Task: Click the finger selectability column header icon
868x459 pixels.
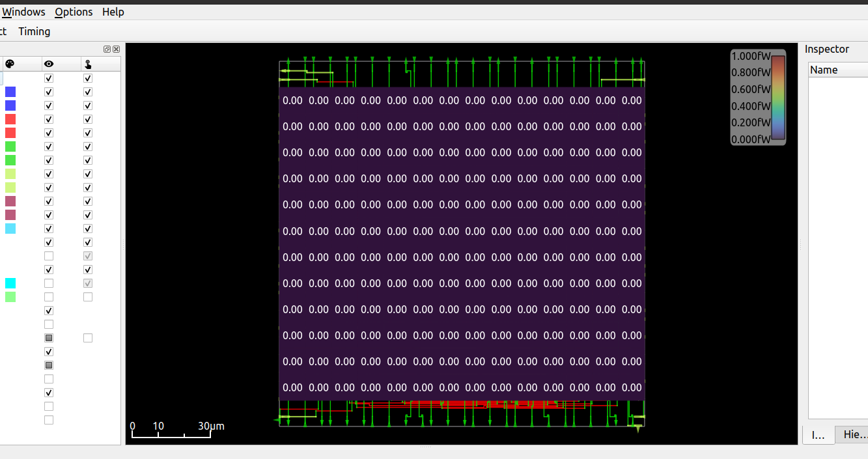Action: 87,63
